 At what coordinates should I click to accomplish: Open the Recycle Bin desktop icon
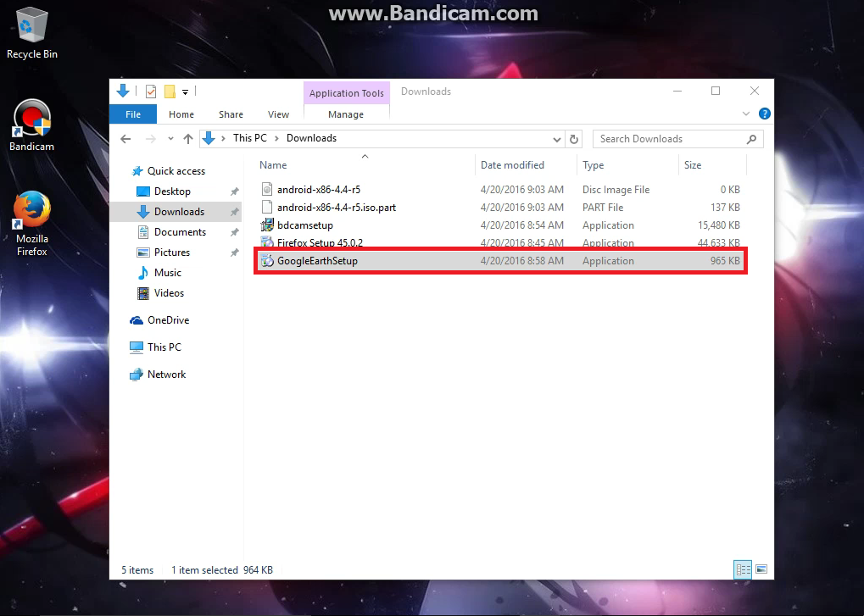pyautogui.click(x=31, y=33)
